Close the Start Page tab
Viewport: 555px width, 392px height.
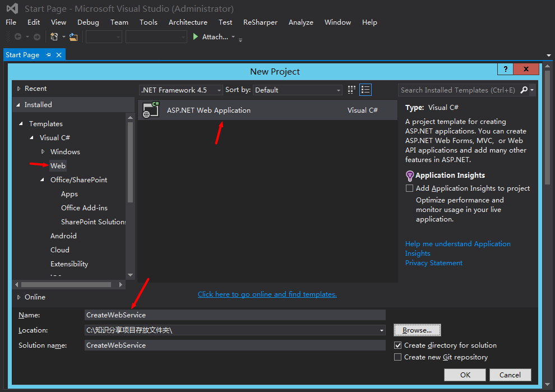pos(59,55)
